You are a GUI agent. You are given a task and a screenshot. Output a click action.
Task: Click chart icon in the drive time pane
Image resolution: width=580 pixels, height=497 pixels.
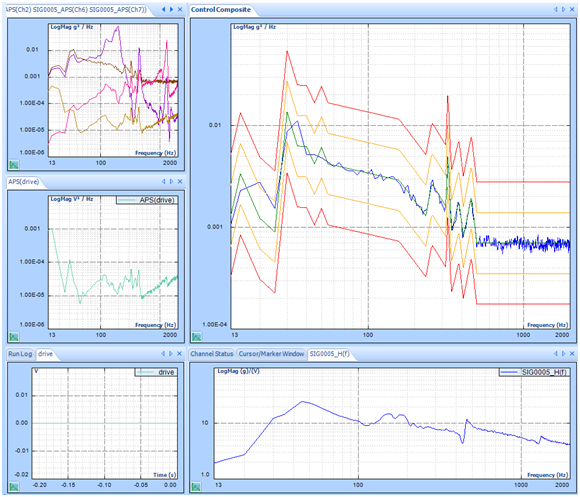(x=14, y=486)
